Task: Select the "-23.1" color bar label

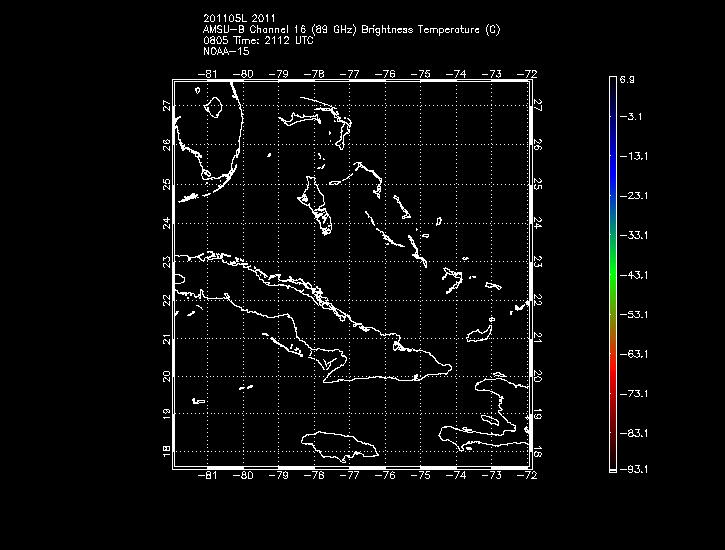Action: [634, 196]
